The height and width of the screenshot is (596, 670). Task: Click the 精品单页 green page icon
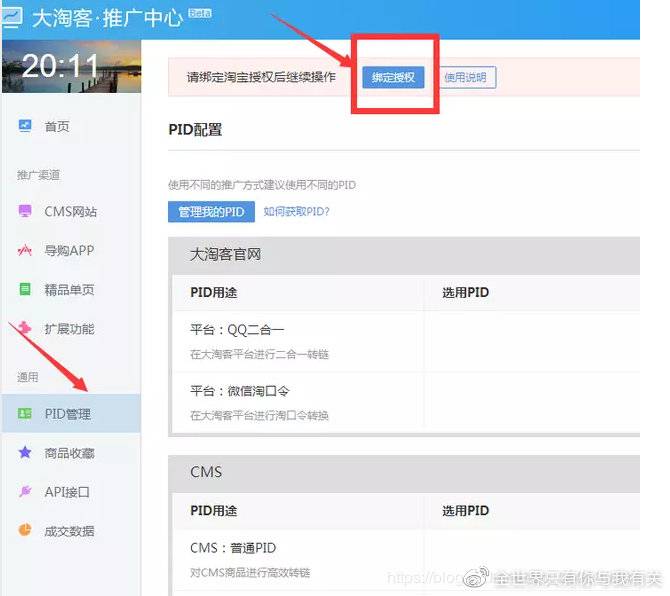pyautogui.click(x=25, y=290)
